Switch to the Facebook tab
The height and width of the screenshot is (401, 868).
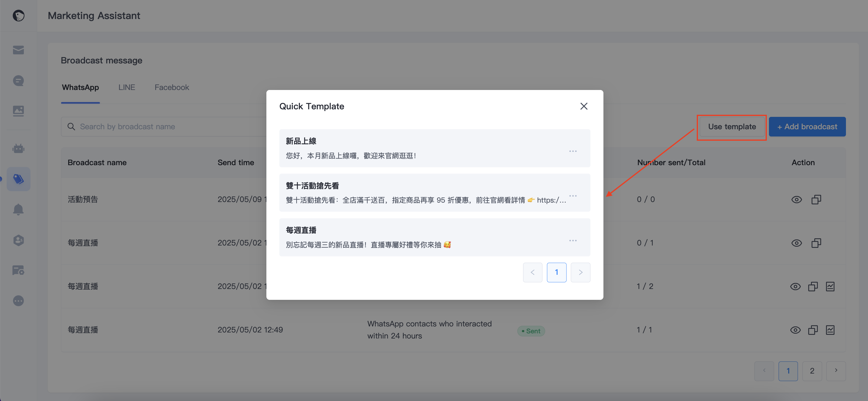tap(172, 88)
